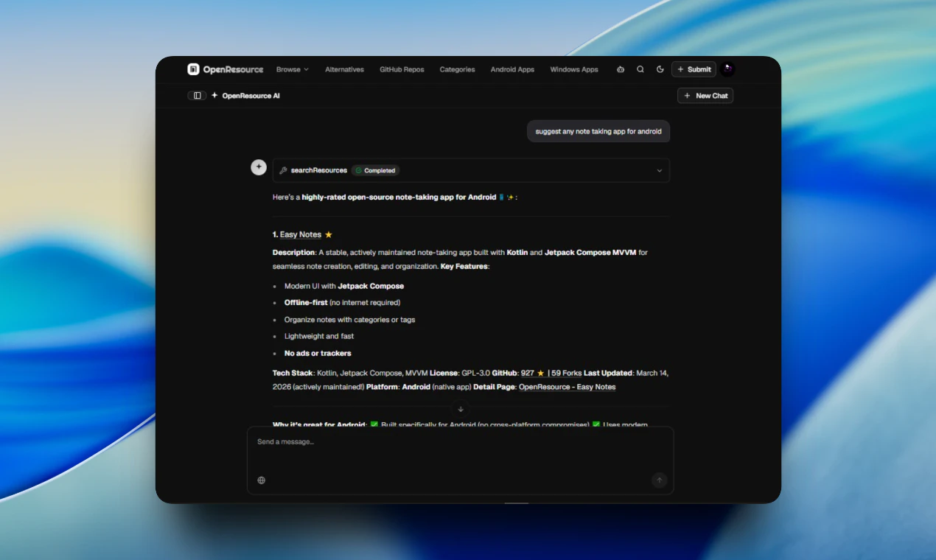The height and width of the screenshot is (560, 936).
Task: Click the plus avatar beside the AI response
Action: [x=259, y=167]
